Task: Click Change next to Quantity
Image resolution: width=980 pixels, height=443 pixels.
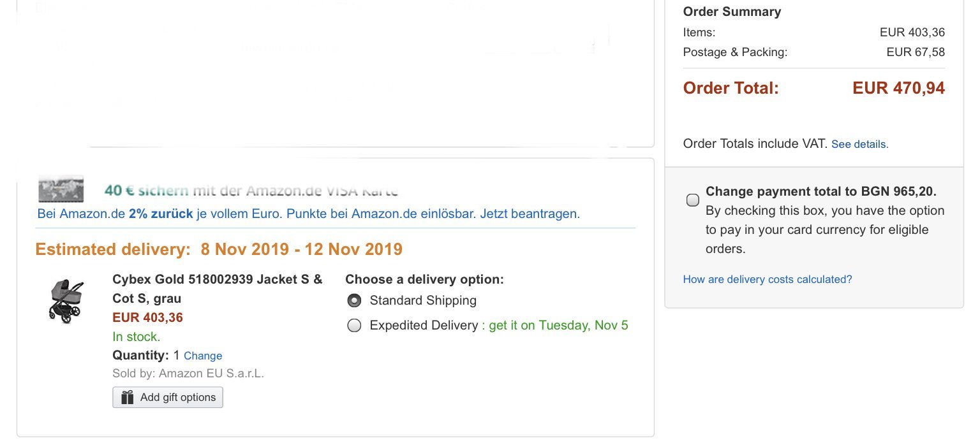Action: pos(203,356)
